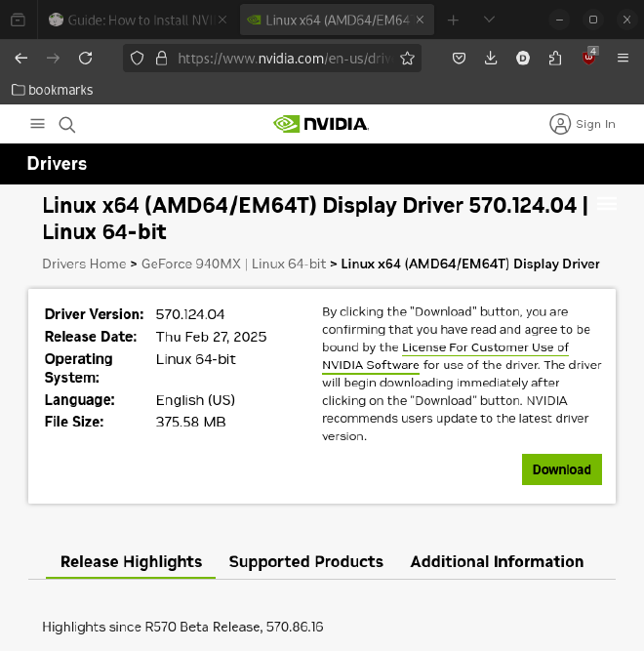Click the Sign In user icon
This screenshot has height=651, width=644.
(560, 124)
